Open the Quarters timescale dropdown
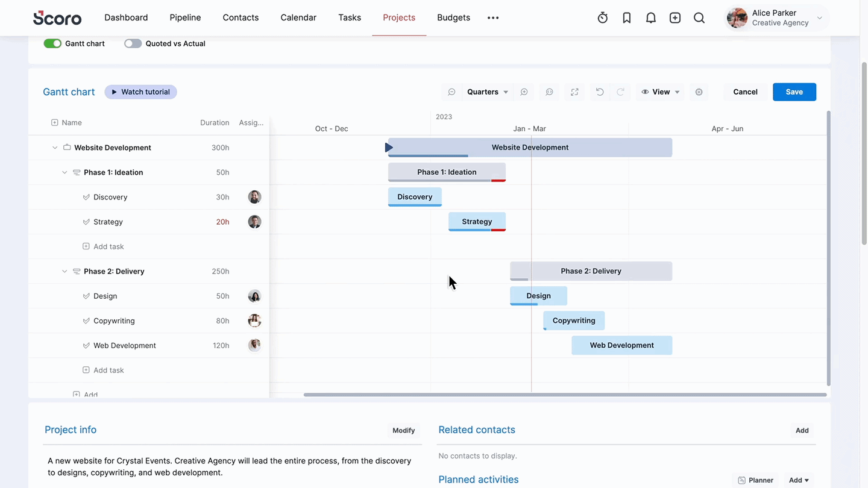The image size is (868, 488). (487, 92)
